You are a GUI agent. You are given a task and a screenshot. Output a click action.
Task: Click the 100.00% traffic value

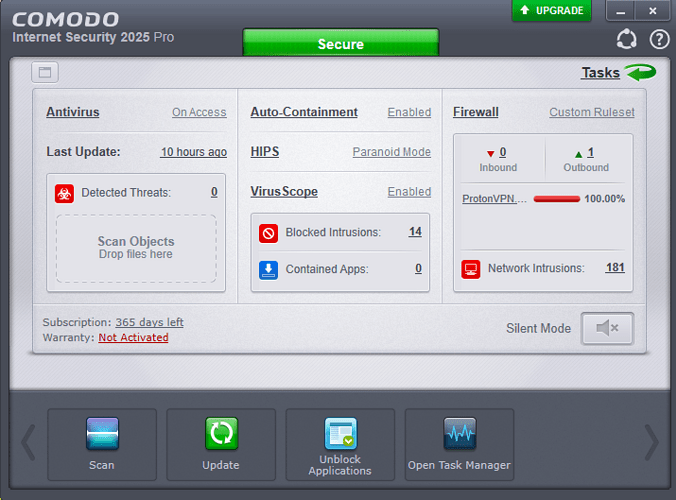tap(604, 199)
